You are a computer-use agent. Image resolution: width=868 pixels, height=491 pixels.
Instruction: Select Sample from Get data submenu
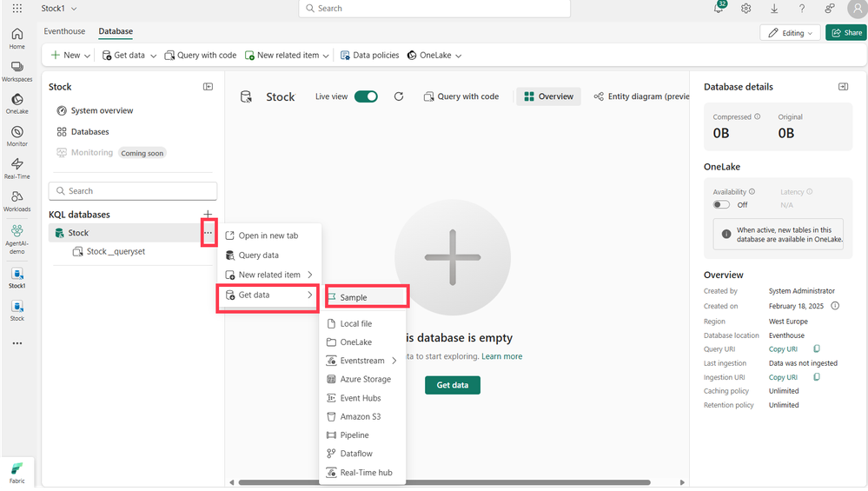pos(367,297)
